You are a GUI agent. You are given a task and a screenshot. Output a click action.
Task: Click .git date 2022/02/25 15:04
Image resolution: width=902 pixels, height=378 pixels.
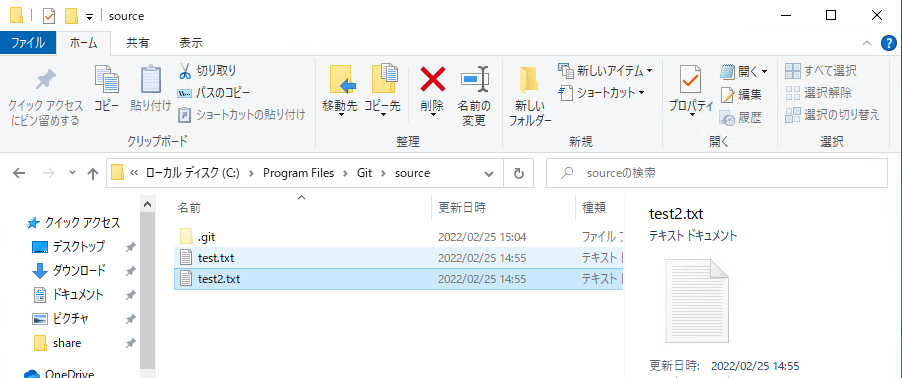tap(482, 236)
